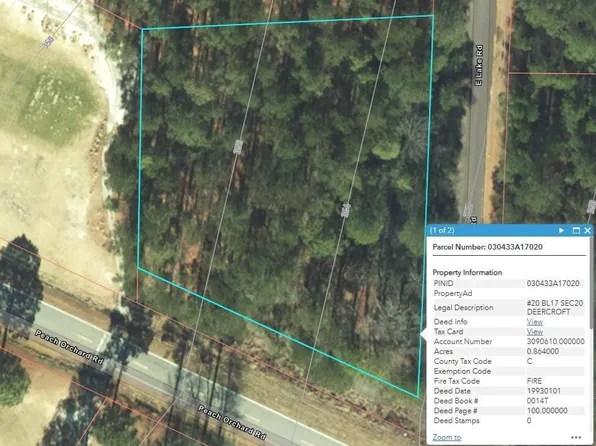This screenshot has height=446, width=596.
Task: Close the parcel info popup
Action: point(588,230)
